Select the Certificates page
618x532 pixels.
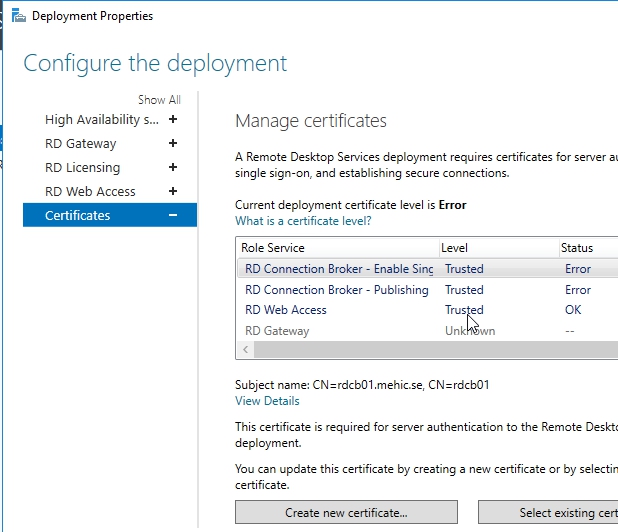tap(78, 215)
